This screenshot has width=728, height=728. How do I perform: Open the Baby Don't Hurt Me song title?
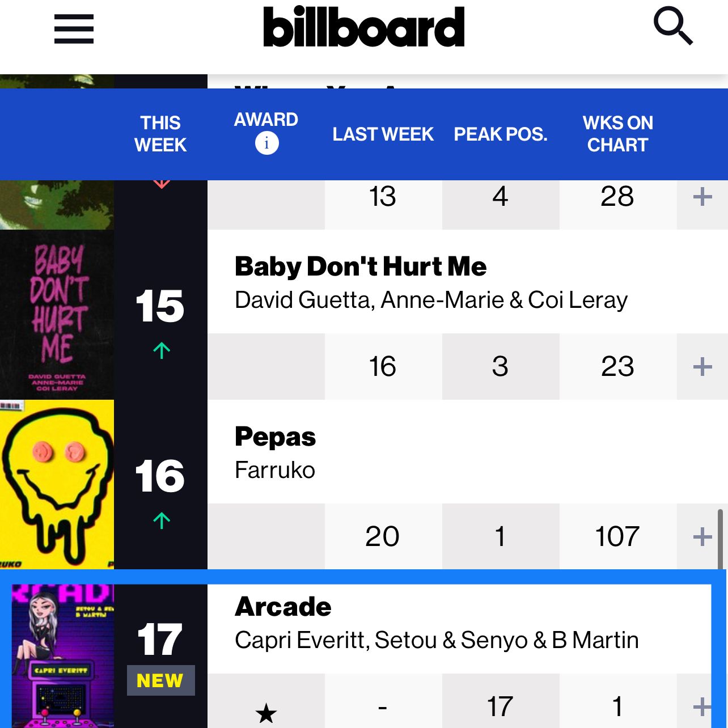point(361,266)
